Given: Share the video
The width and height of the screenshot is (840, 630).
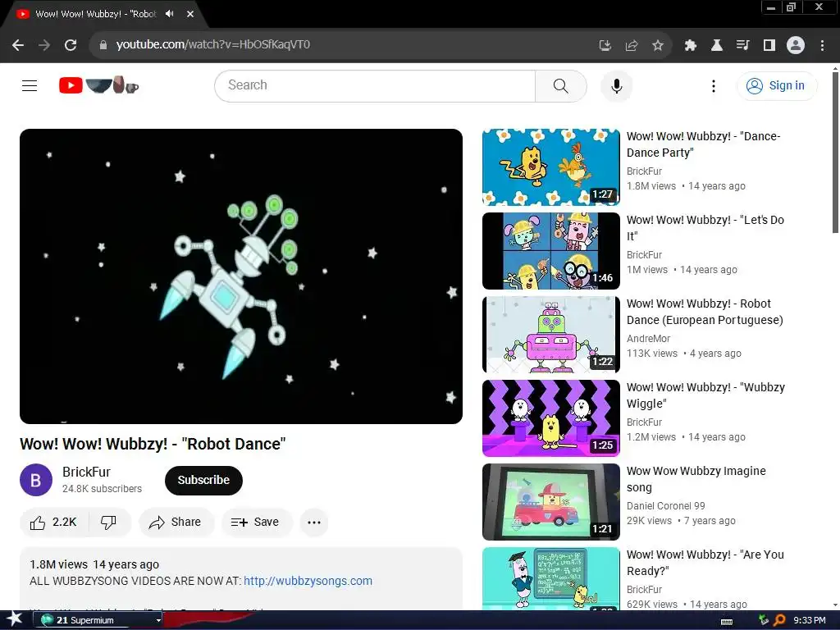Looking at the screenshot, I should click(176, 523).
